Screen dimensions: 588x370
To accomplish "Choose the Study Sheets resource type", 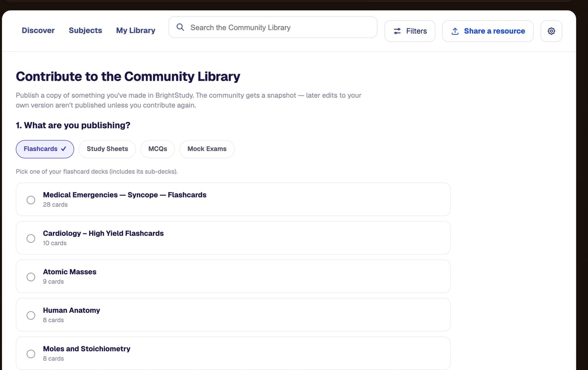I will point(107,149).
